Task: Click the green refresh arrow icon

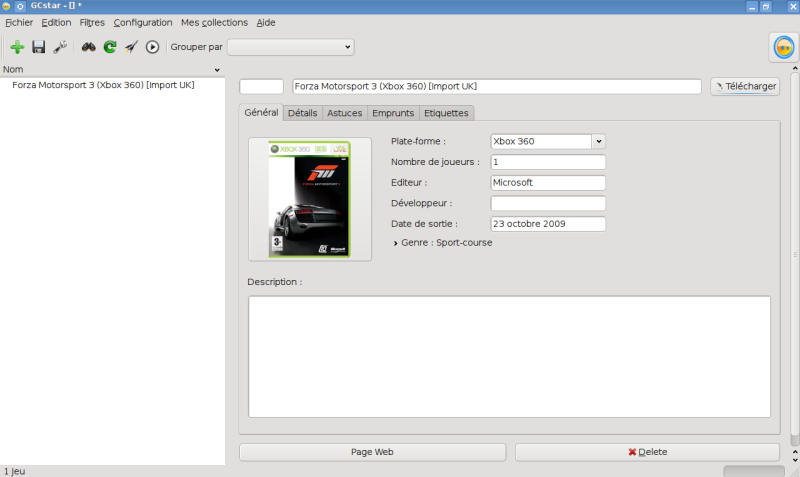Action: coord(110,47)
